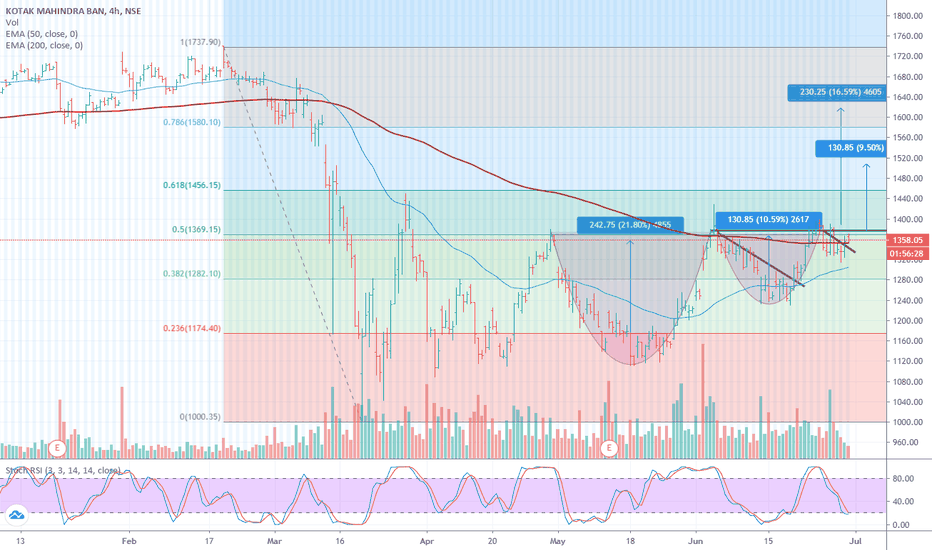932x550 pixels.
Task: Select the 130.85 (9.50%) target label
Action: [x=851, y=147]
